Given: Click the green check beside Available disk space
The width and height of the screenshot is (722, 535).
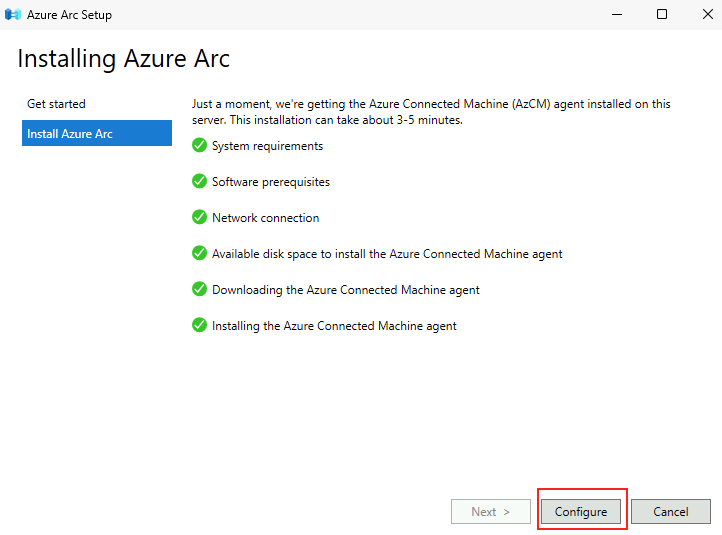Looking at the screenshot, I should pyautogui.click(x=199, y=253).
